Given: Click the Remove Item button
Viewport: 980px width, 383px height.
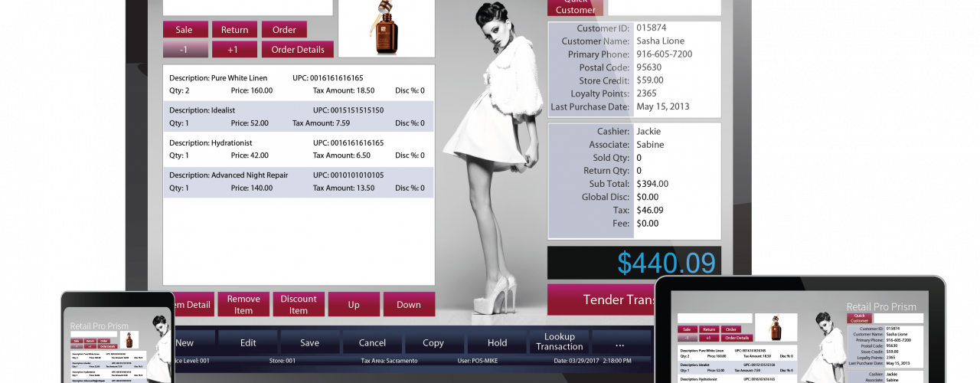Looking at the screenshot, I should click(243, 304).
